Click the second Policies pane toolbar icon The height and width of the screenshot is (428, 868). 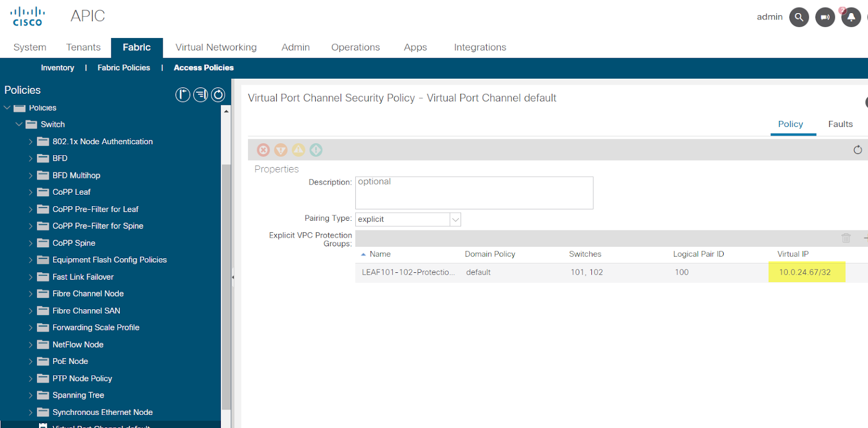(x=201, y=95)
